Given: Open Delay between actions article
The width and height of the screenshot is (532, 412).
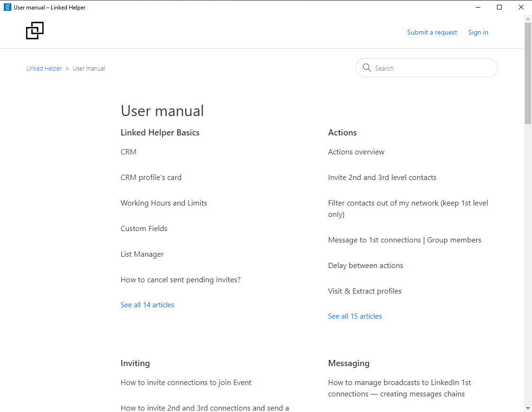Looking at the screenshot, I should [x=365, y=266].
